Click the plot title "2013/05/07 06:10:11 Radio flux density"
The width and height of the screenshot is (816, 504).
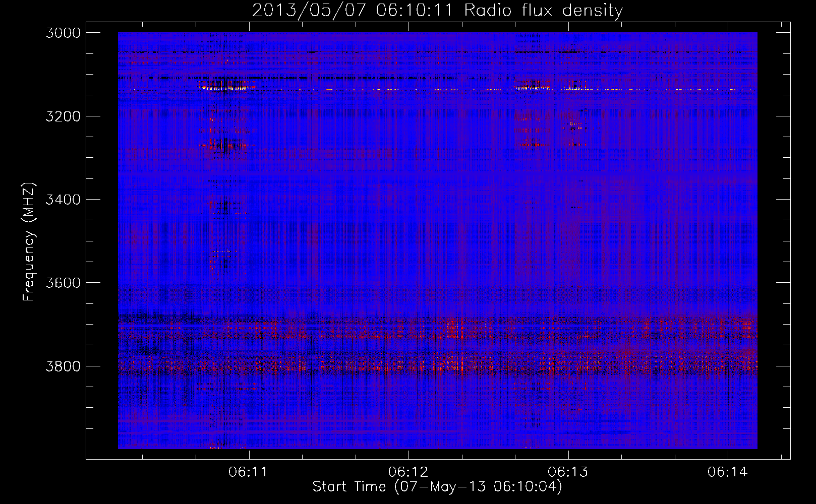437,11
